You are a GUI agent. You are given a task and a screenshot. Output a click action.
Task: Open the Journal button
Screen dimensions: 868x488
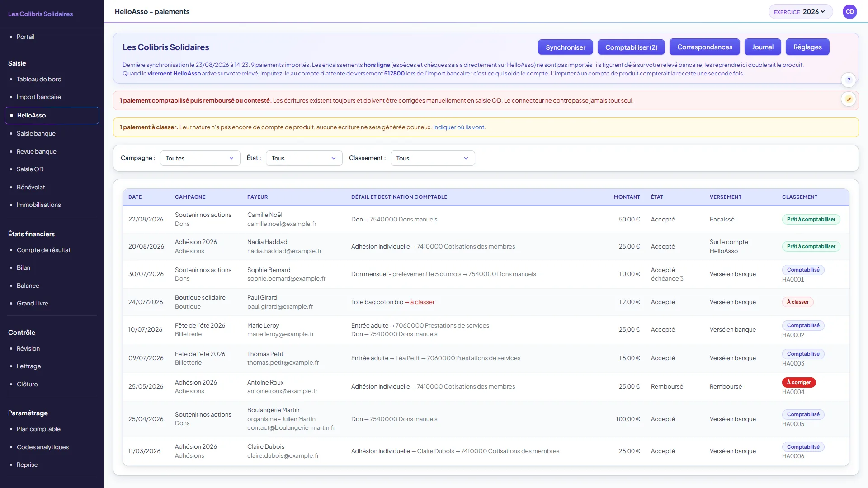(x=763, y=47)
